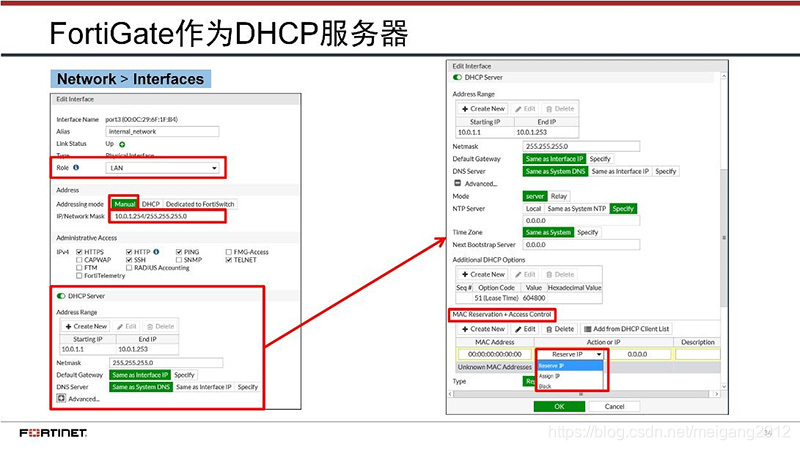Image resolution: width=800 pixels, height=450 pixels.
Task: Select Assign IP option in dropdown list
Action: 570,376
